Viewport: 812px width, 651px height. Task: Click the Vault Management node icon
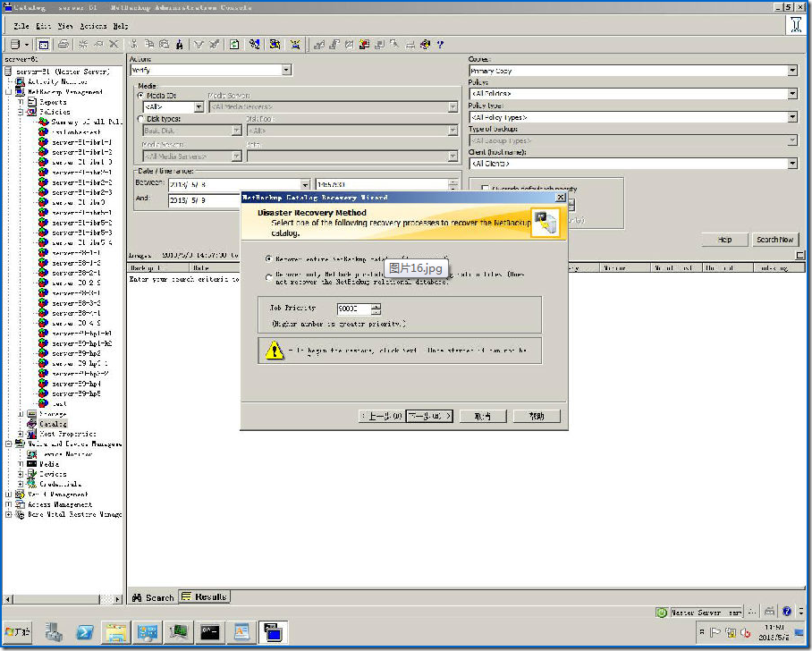point(20,495)
